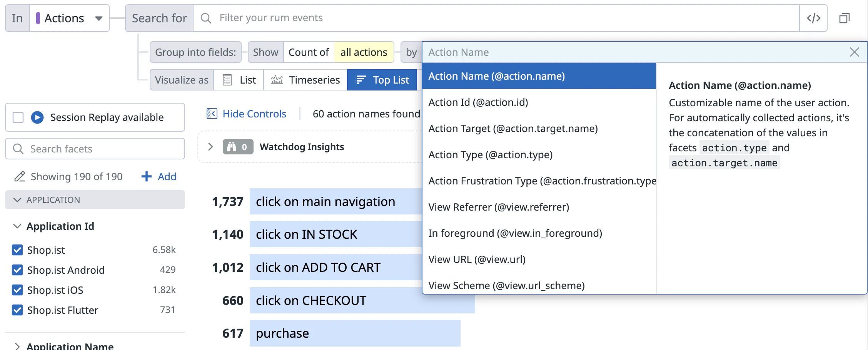Switch visualization to List
This screenshot has width=868, height=350.
(239, 80)
